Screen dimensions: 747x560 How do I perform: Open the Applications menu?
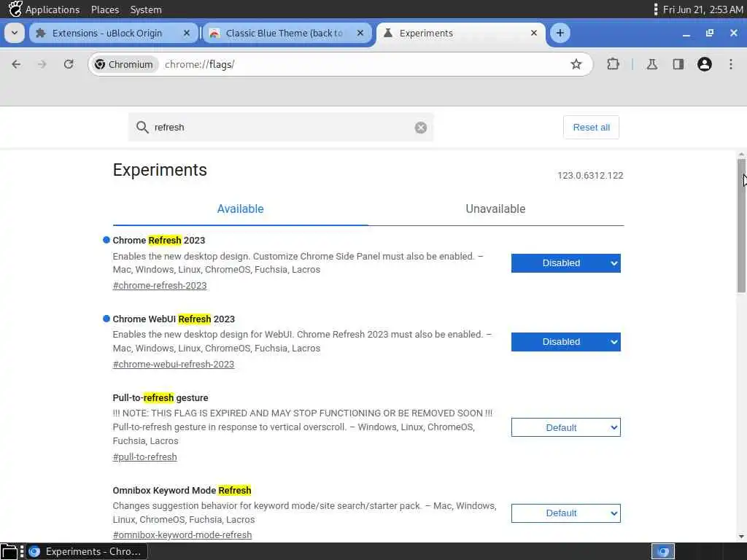coord(53,9)
